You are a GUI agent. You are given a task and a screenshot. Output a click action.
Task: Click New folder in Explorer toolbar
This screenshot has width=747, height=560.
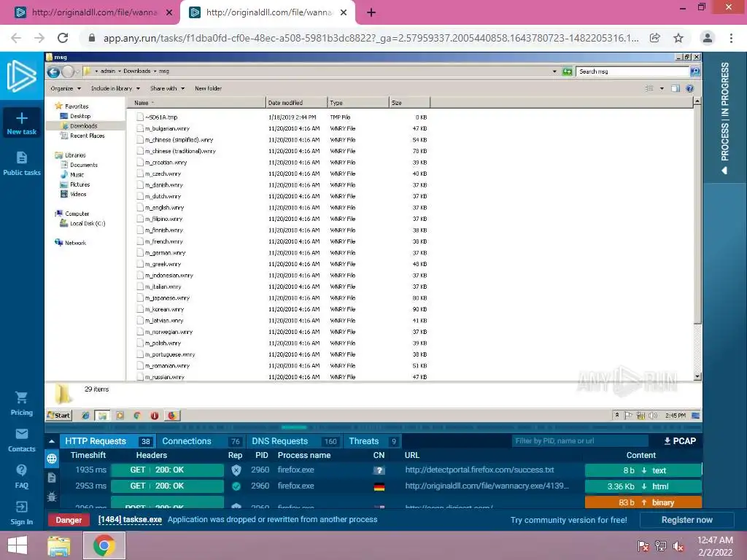(208, 88)
